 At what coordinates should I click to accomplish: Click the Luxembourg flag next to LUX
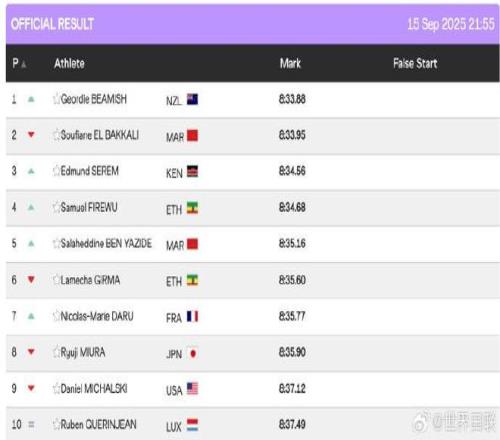192,425
